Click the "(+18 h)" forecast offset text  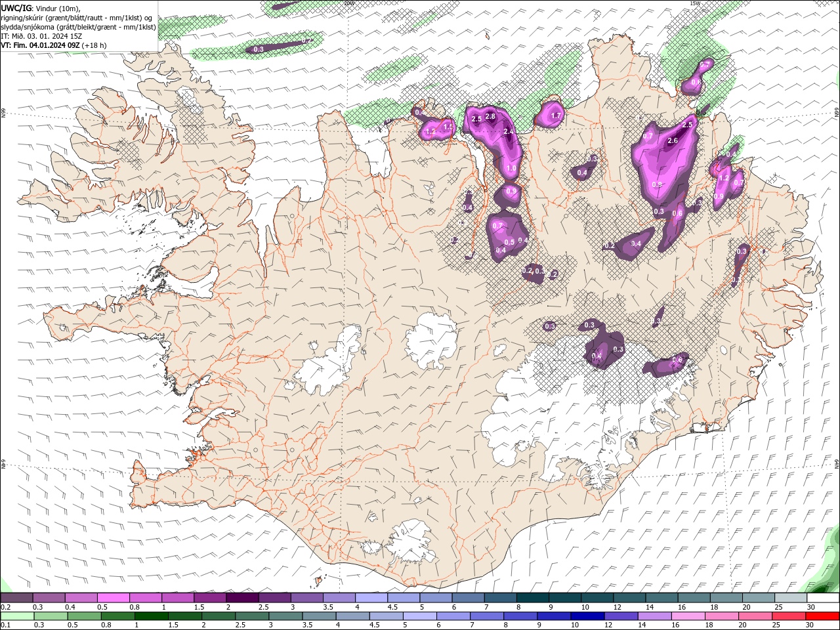click(x=94, y=45)
